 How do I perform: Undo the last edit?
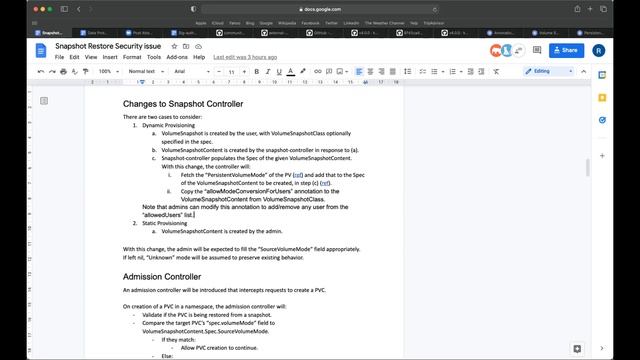coord(41,71)
